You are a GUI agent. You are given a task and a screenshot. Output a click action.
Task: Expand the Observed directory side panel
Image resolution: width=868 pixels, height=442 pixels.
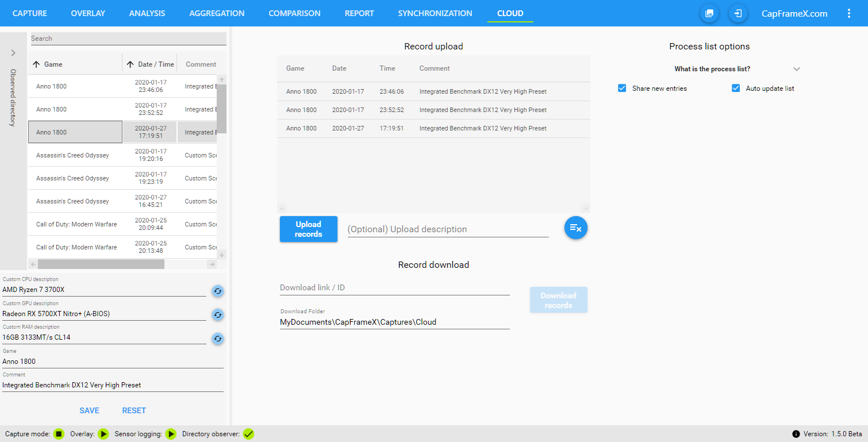tap(13, 53)
